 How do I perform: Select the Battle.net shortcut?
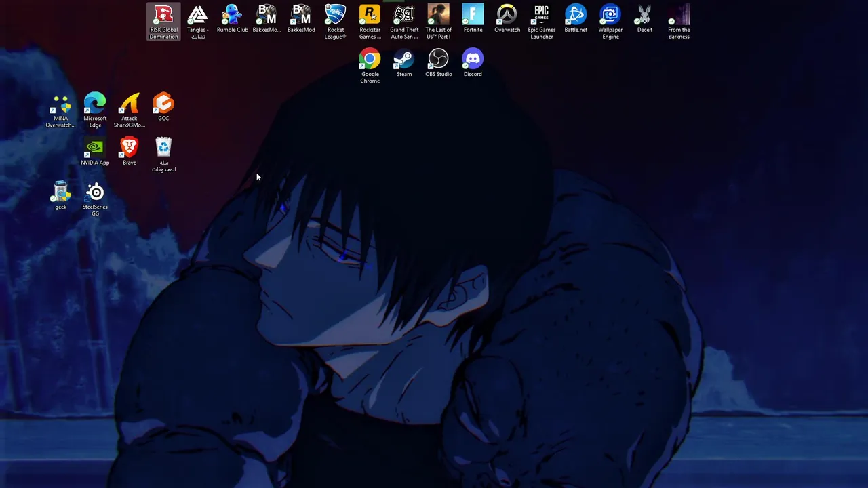[576, 19]
